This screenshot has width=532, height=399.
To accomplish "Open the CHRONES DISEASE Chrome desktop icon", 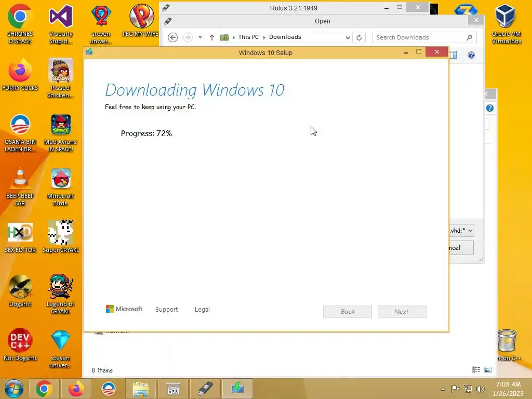I will pos(20,24).
